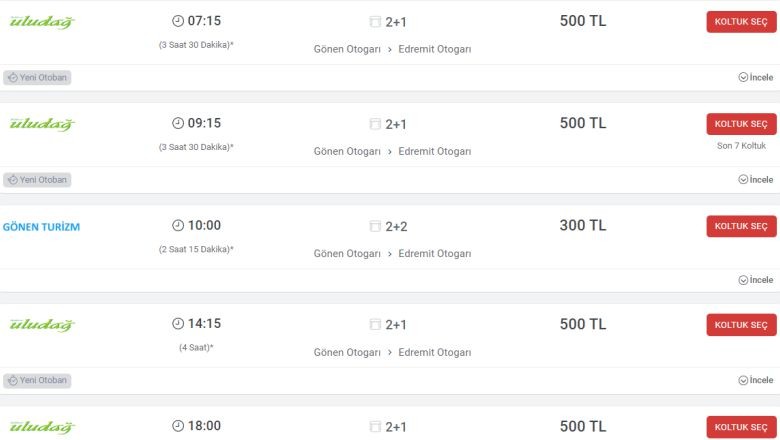The image size is (780, 440).
Task: Expand İncele under the 09:15 trip
Action: point(756,179)
